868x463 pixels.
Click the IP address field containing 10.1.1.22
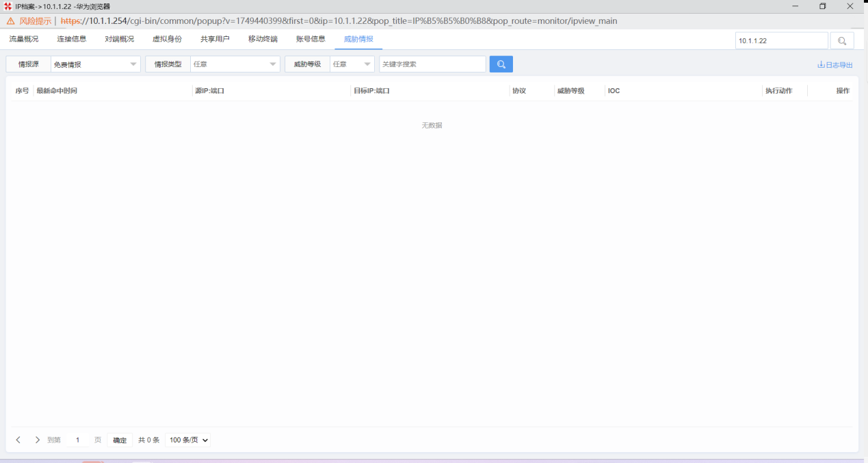(x=782, y=41)
